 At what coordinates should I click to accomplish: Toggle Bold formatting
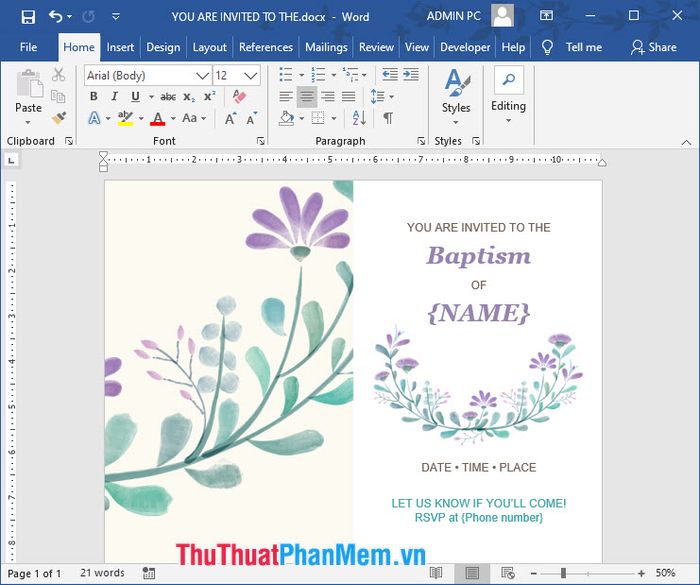pyautogui.click(x=94, y=97)
